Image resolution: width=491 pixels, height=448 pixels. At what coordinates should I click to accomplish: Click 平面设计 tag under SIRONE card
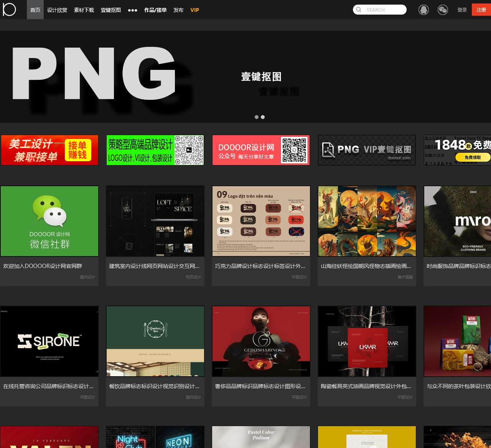[x=87, y=397]
